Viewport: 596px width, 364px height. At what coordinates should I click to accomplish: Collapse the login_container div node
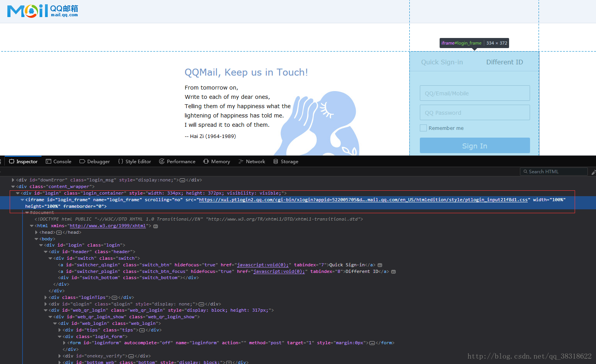(17, 193)
